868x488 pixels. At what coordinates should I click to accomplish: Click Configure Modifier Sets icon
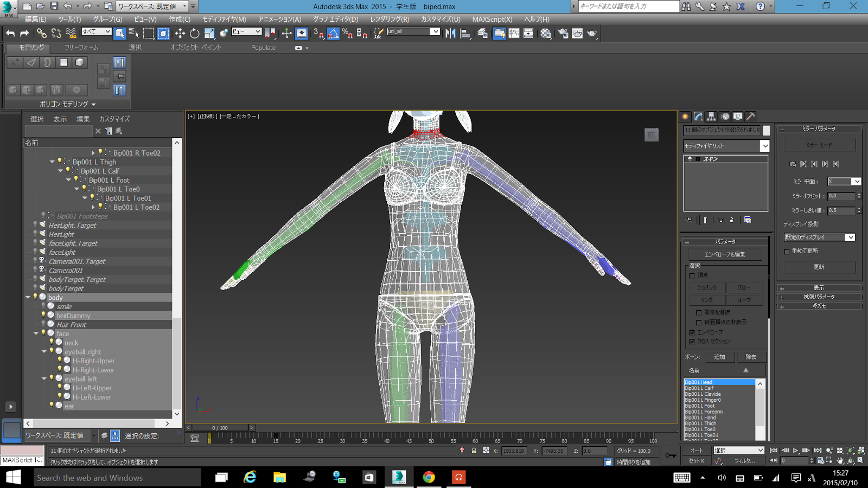point(748,220)
